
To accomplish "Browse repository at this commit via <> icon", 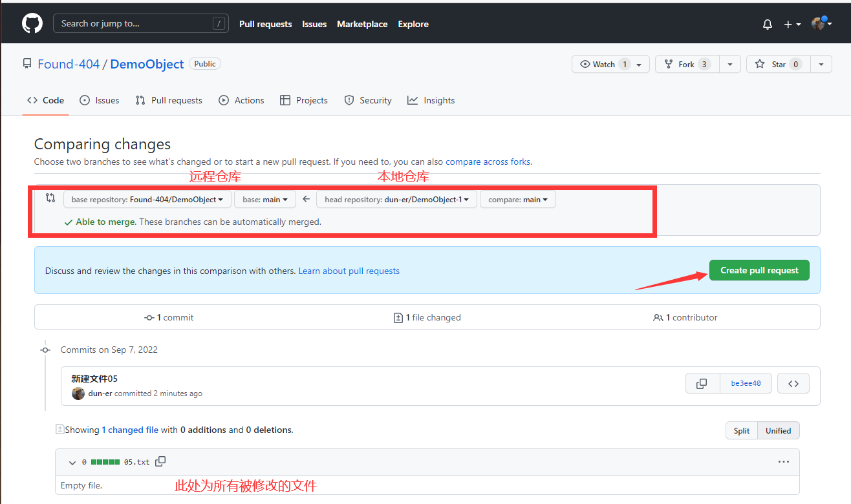I will (793, 383).
